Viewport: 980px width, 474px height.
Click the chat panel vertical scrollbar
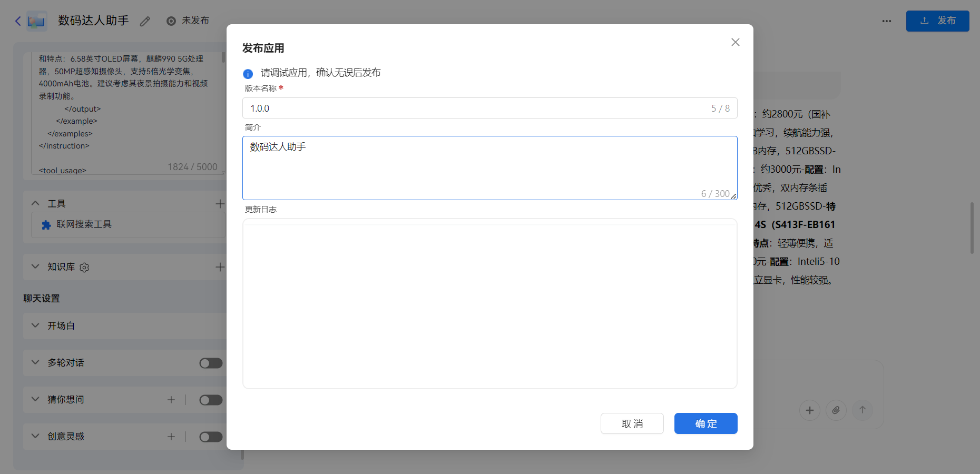972,228
